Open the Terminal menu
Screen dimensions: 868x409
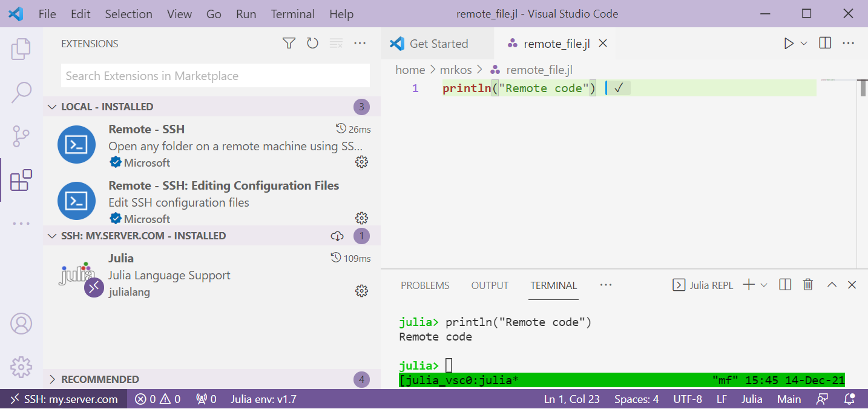point(292,14)
